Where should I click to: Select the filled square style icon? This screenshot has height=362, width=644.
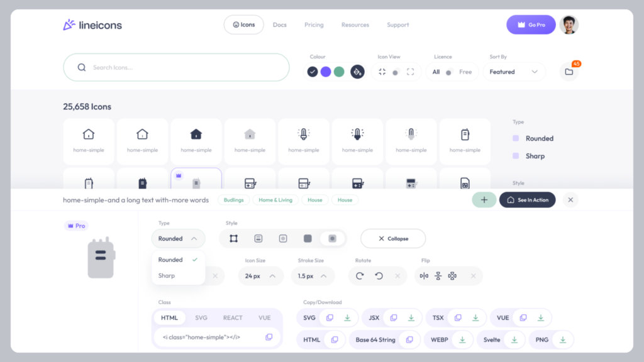click(x=308, y=238)
